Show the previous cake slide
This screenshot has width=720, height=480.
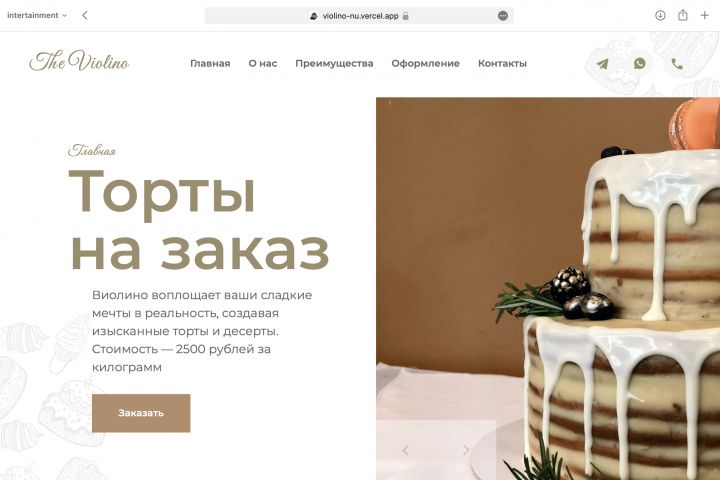click(405, 450)
